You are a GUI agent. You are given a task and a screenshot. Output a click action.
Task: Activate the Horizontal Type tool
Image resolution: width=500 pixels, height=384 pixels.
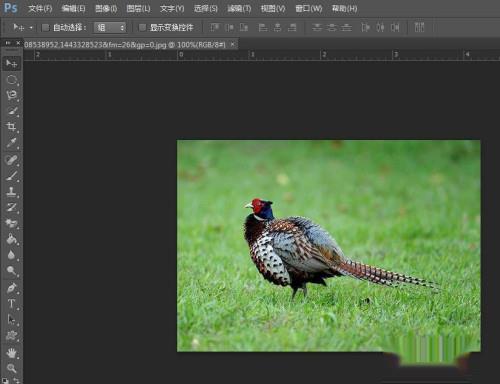coord(11,303)
